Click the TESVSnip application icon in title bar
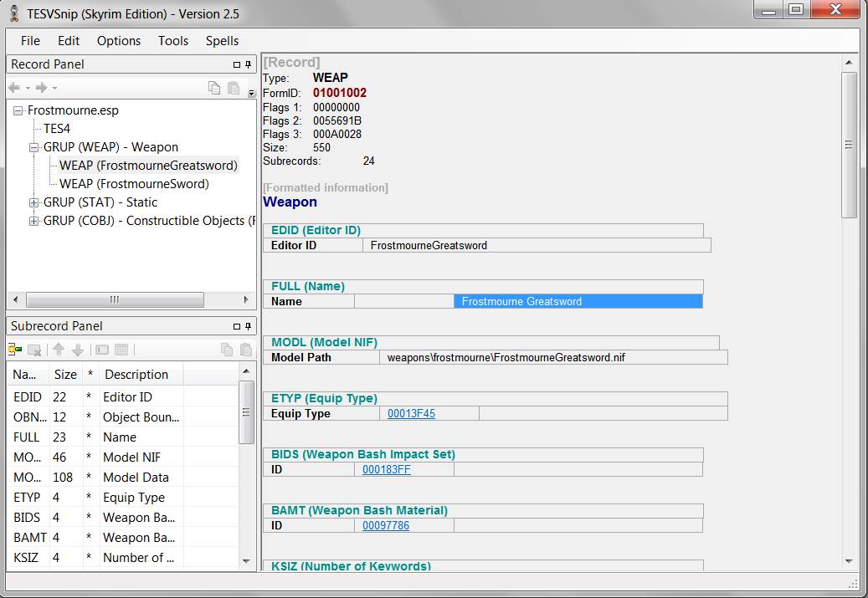 [14, 13]
